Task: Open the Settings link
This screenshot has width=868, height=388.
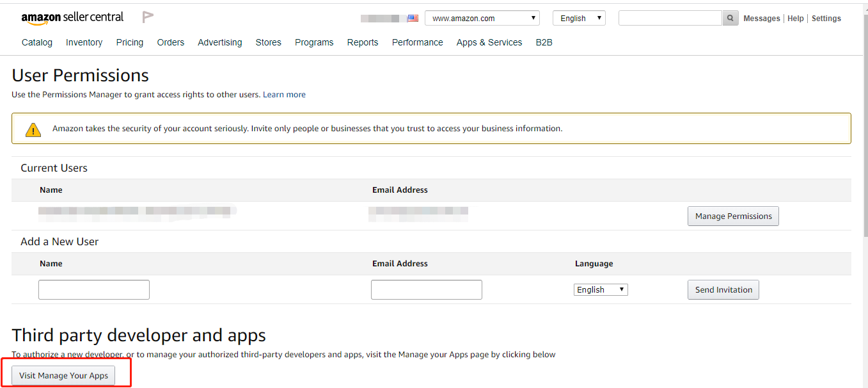Action: [826, 19]
